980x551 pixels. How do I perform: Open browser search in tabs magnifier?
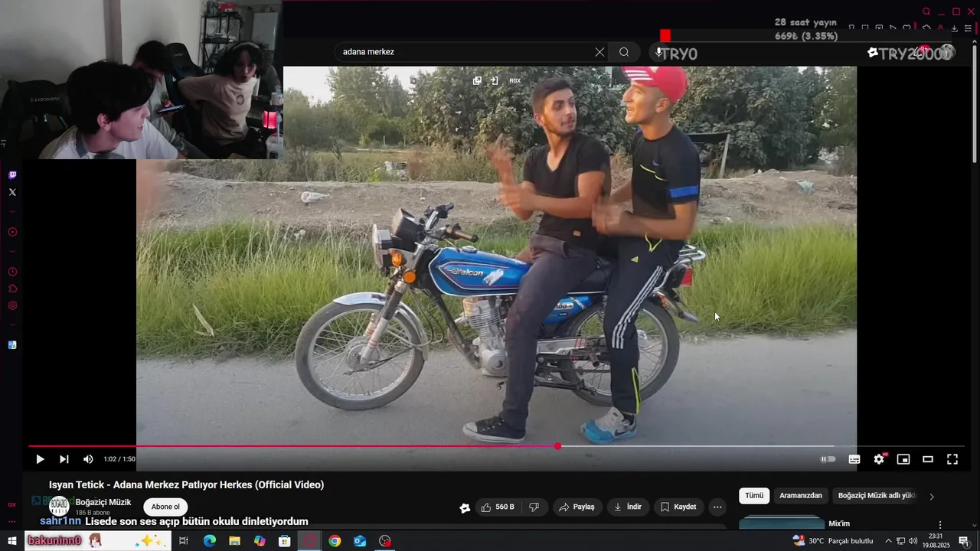(926, 11)
